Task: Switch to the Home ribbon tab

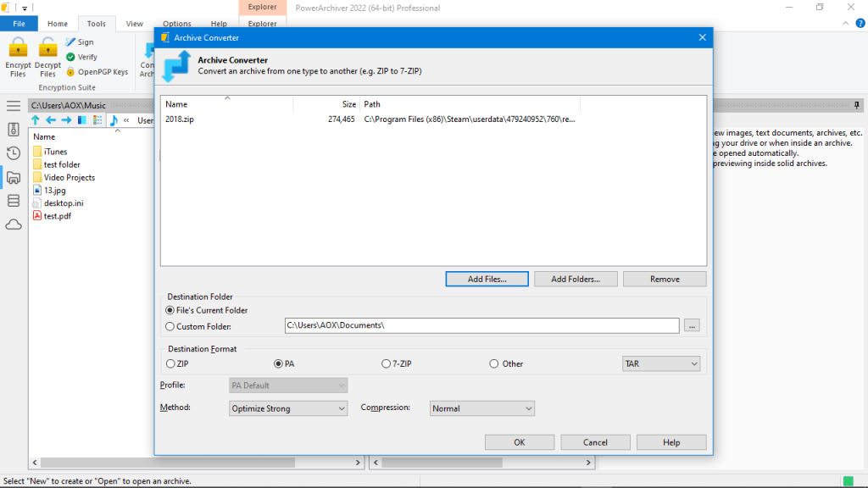Action: pos(58,24)
